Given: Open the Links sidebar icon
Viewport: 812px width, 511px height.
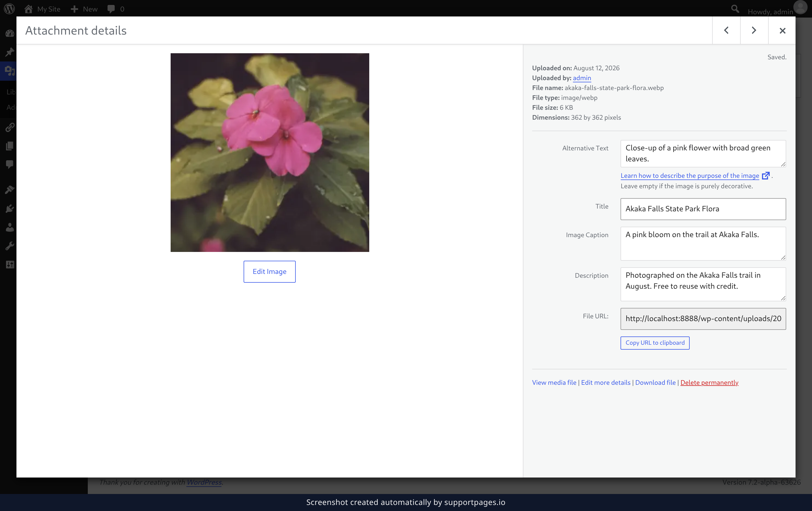Looking at the screenshot, I should [9, 127].
